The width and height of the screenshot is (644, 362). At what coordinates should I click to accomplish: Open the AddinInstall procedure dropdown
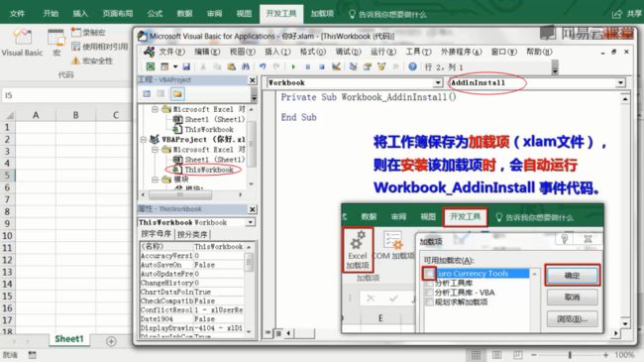[x=620, y=82]
